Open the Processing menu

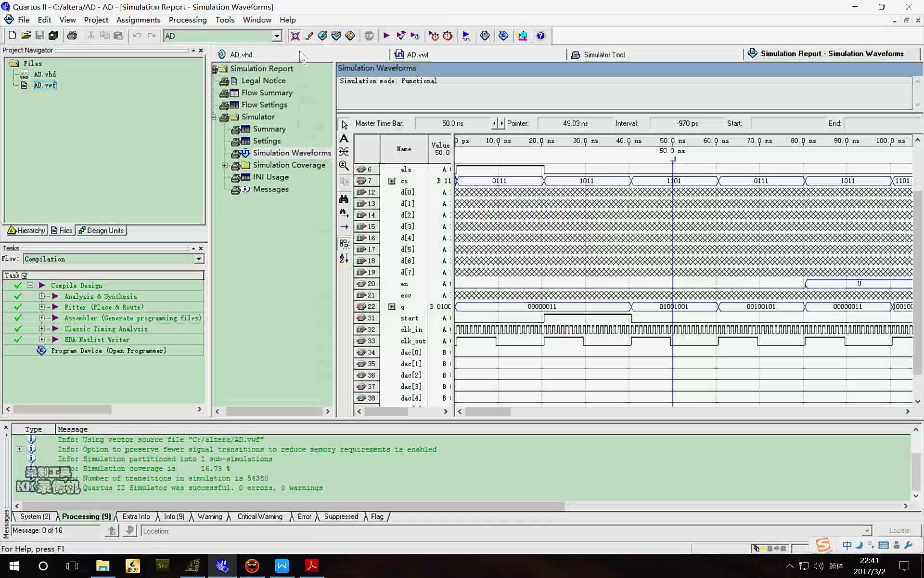pos(187,20)
